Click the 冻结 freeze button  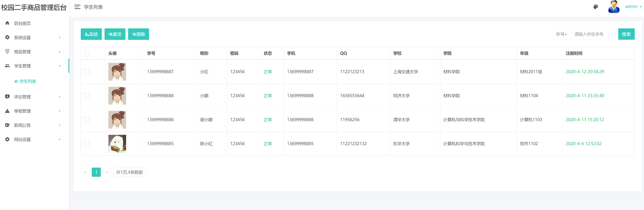(x=91, y=34)
